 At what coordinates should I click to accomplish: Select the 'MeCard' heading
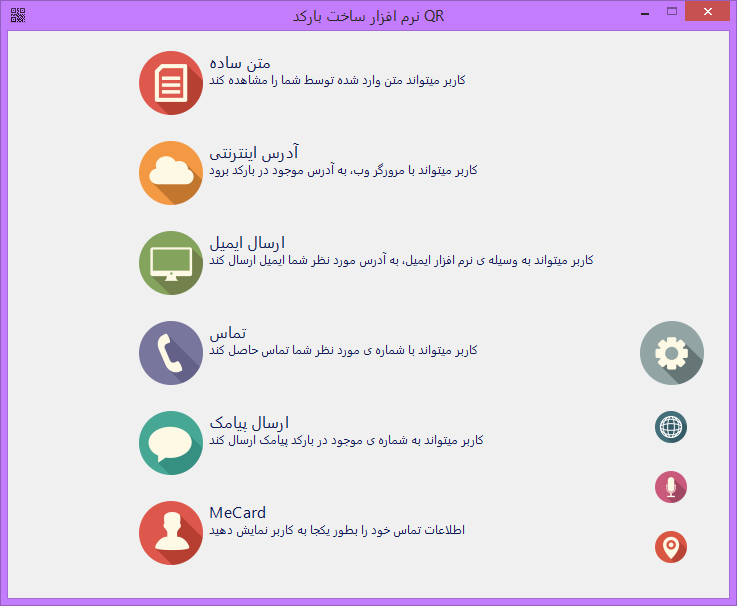237,512
